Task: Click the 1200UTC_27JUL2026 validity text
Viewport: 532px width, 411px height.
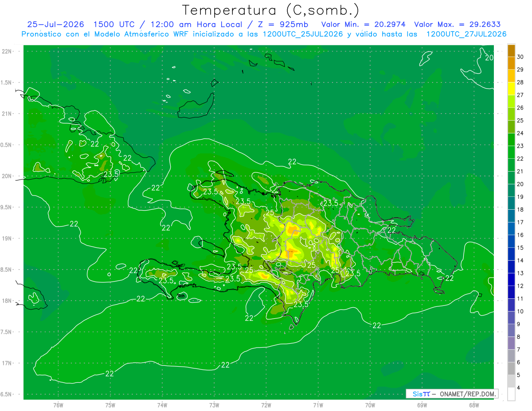Action: click(466, 34)
